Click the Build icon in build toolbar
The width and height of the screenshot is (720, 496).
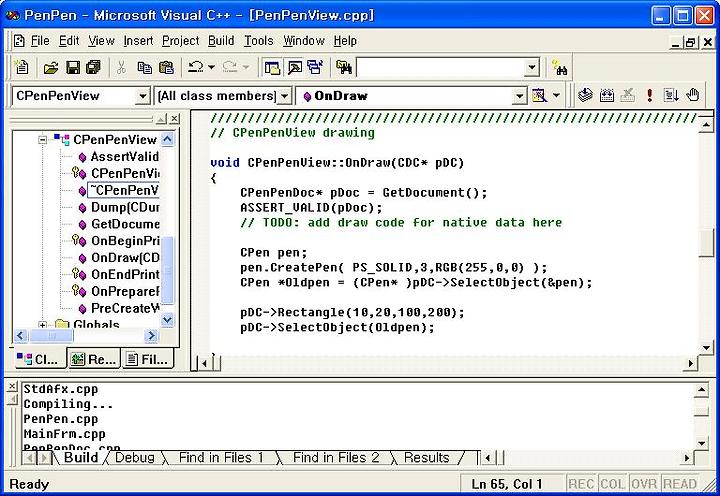click(607, 95)
